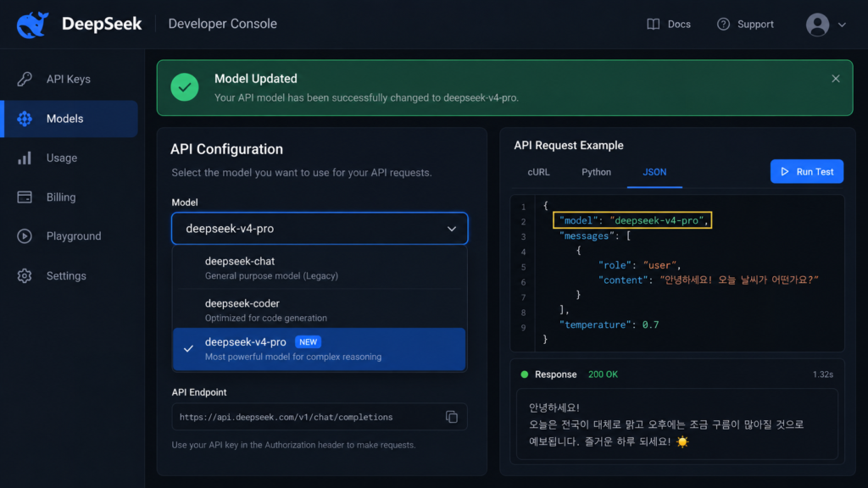Image resolution: width=868 pixels, height=488 pixels.
Task: Click the Authorization header hint text
Action: point(293,445)
